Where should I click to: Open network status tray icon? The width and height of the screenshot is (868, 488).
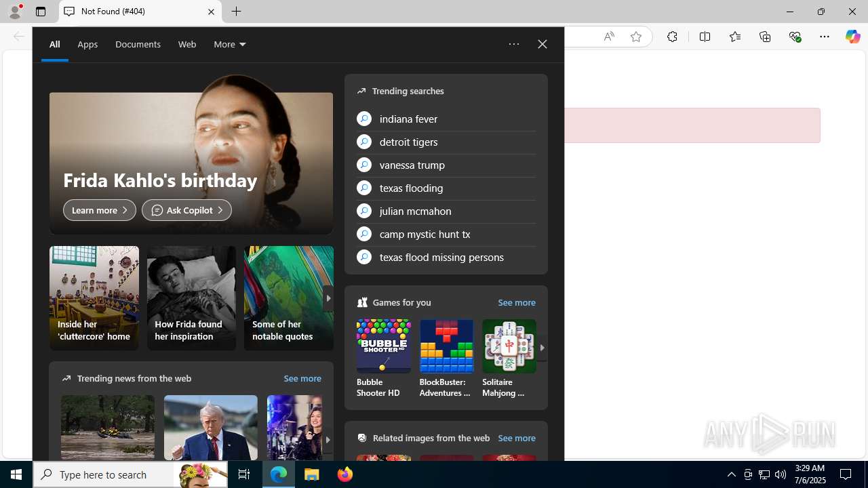click(x=764, y=474)
